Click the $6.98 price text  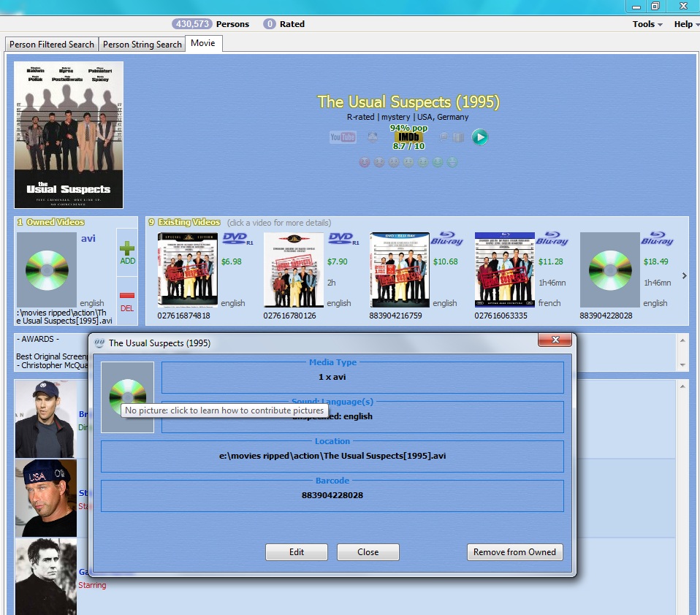point(232,261)
